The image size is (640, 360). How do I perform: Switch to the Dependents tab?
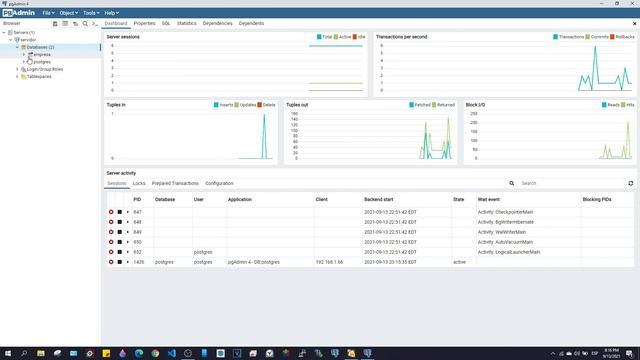coord(251,23)
